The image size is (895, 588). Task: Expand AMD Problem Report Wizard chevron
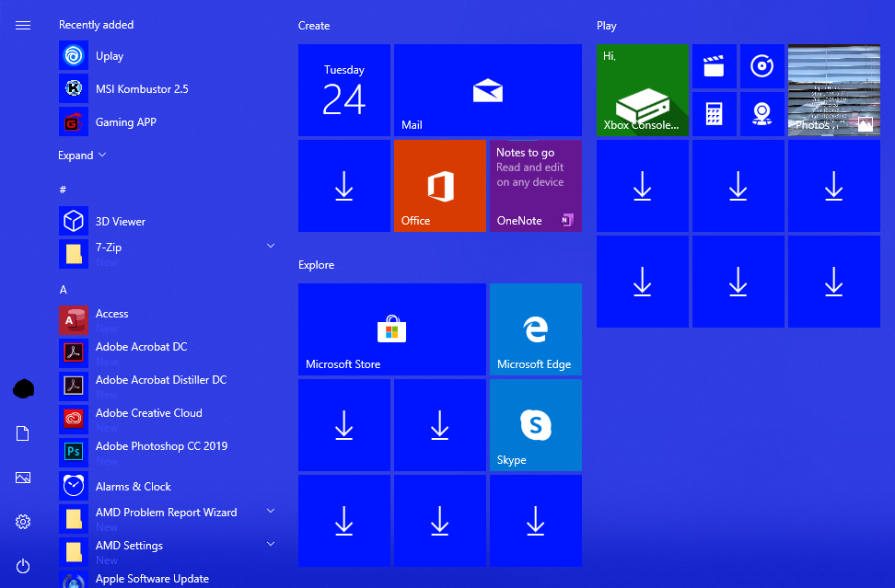271,511
